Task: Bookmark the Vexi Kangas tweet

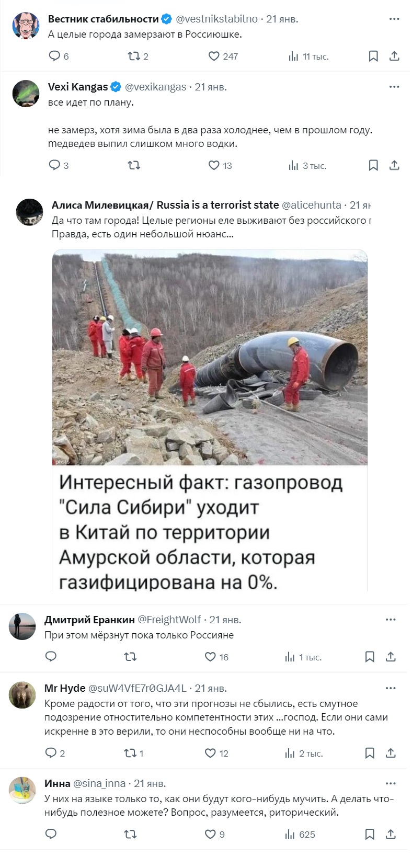Action: (x=373, y=165)
